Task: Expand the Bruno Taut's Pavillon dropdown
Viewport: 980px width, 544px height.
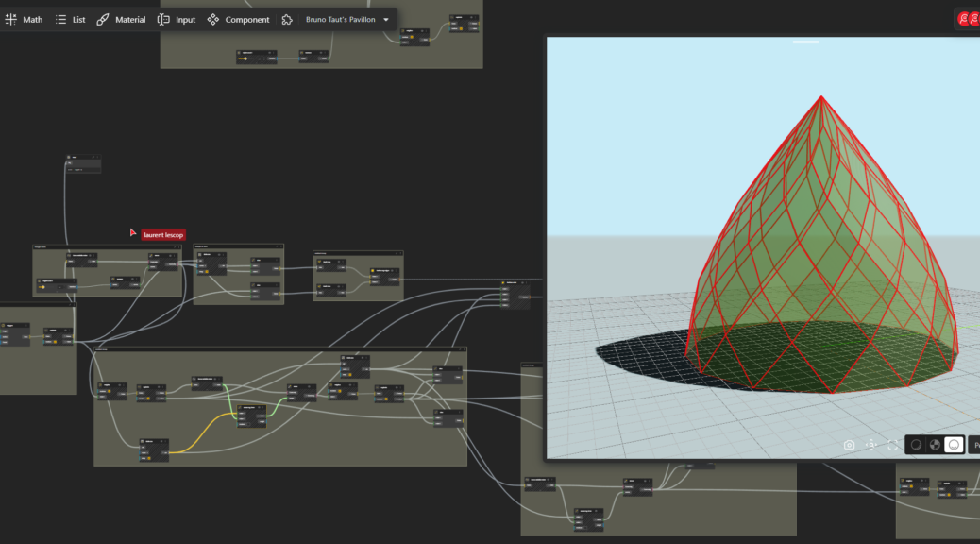Action: (340, 19)
